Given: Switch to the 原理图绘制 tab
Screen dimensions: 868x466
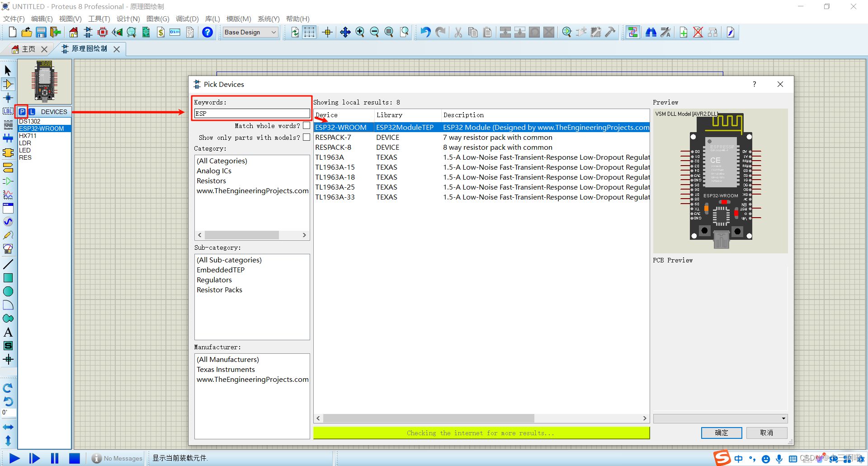Looking at the screenshot, I should coord(89,49).
